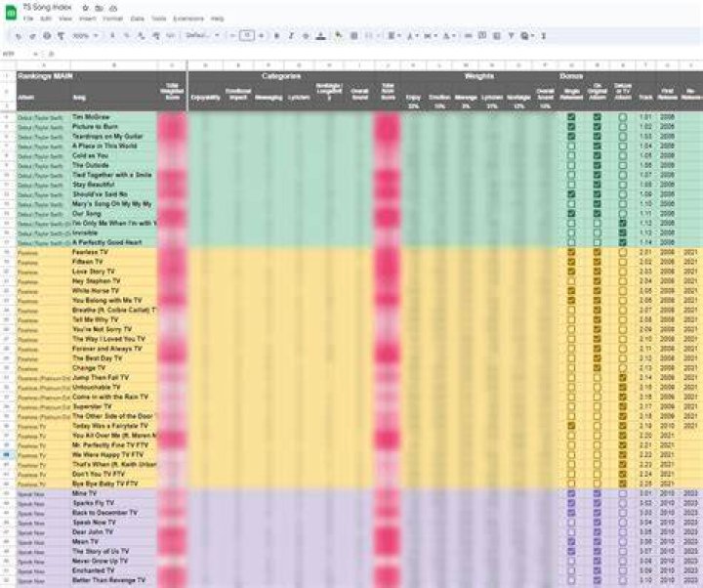Increase the font size
703x588 pixels.
262,36
